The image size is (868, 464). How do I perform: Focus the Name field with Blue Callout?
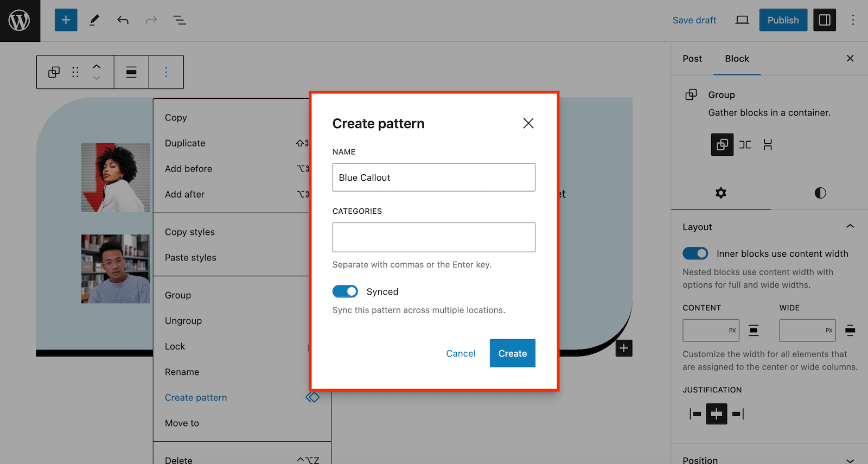[434, 177]
